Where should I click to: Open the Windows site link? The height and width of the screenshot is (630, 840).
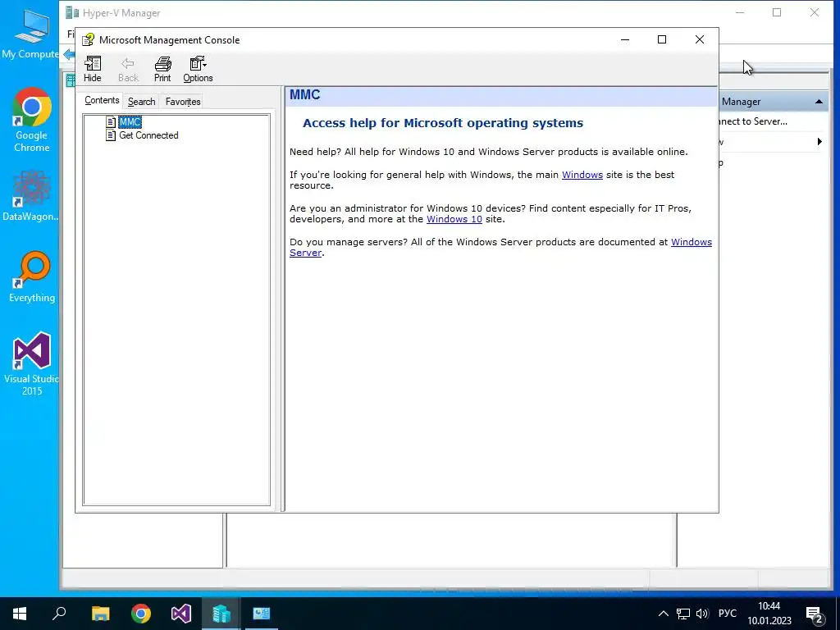click(582, 175)
